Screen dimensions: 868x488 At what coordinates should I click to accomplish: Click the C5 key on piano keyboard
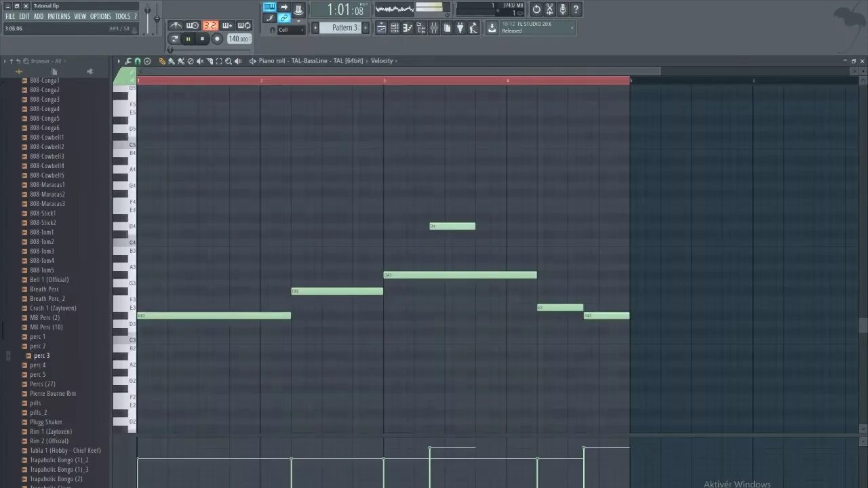(x=124, y=144)
